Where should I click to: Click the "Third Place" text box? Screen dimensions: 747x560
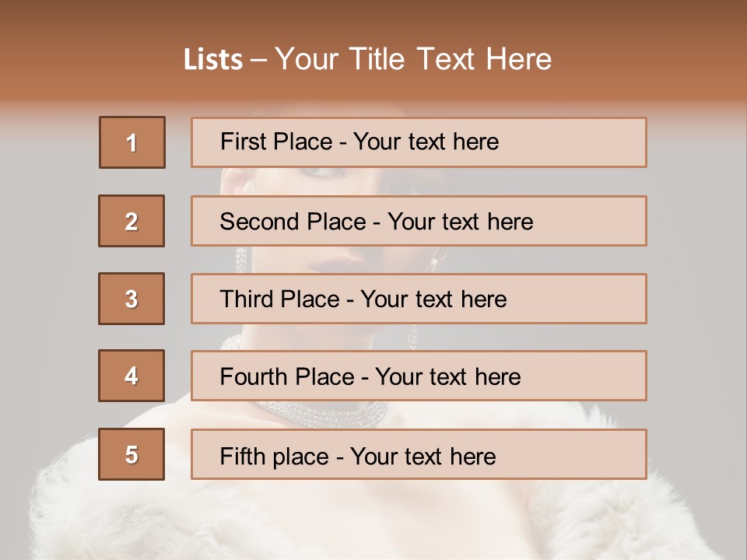pyautogui.click(x=419, y=299)
